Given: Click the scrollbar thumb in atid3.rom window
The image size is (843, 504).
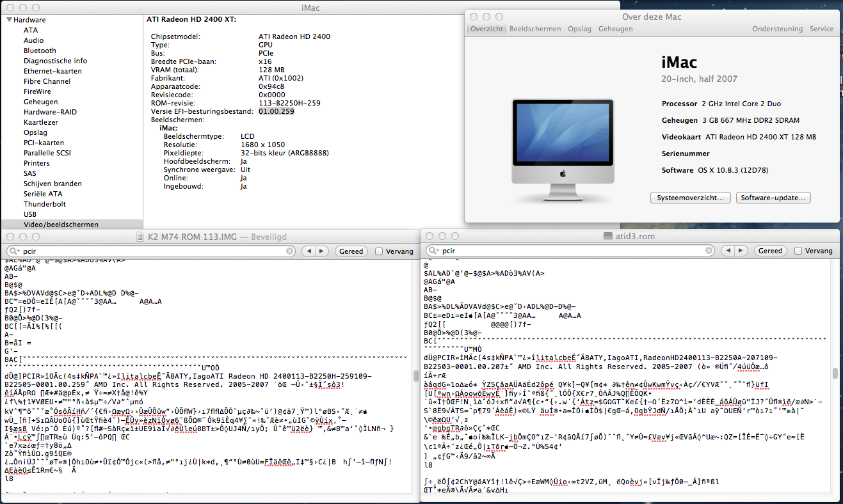Looking at the screenshot, I should (835, 374).
